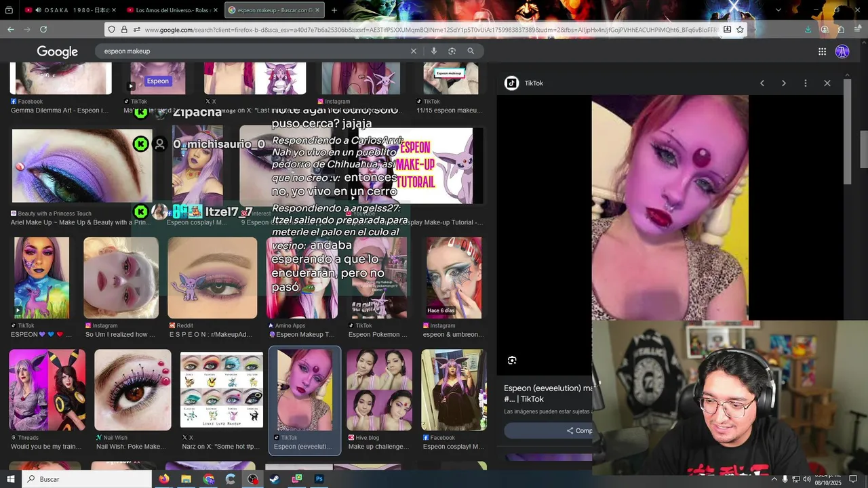Show previous image in the preview panel
This screenshot has width=868, height=488.
pos(762,83)
